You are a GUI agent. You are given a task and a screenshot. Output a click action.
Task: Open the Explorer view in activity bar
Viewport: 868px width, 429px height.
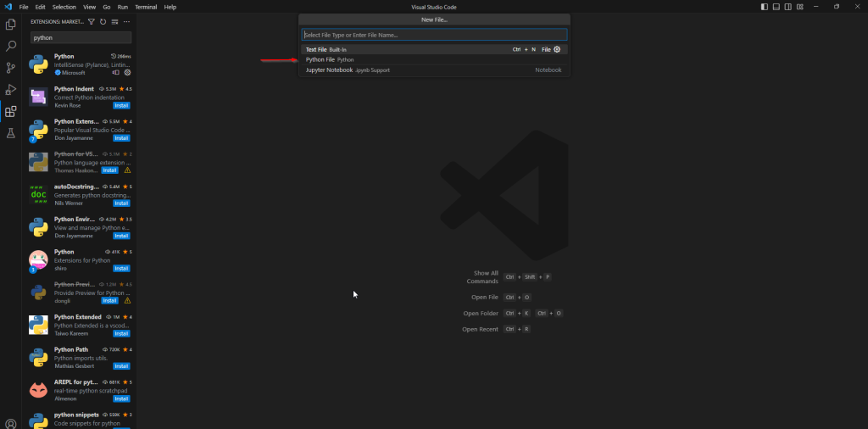(x=11, y=24)
